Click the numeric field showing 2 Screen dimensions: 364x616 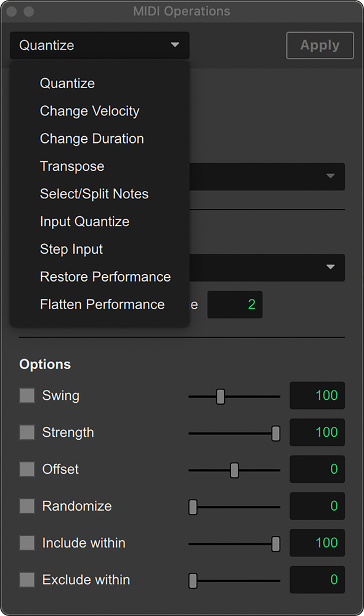[x=235, y=304]
